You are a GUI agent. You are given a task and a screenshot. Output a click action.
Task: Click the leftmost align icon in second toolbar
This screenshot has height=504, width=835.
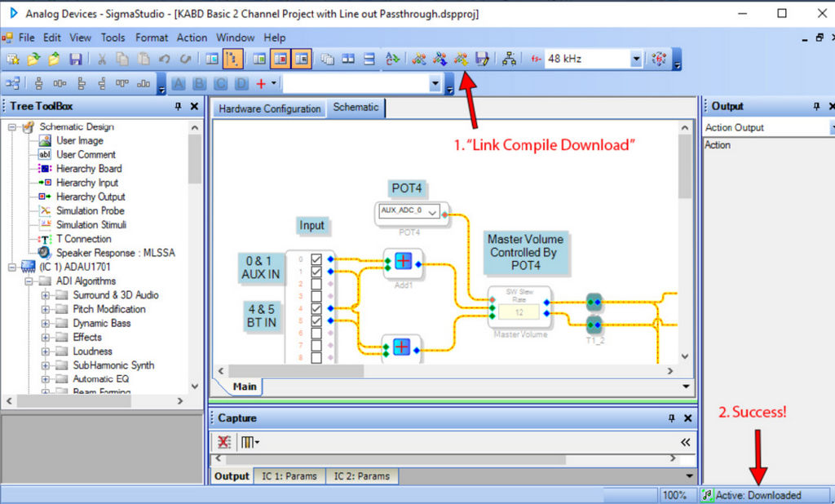coord(13,83)
